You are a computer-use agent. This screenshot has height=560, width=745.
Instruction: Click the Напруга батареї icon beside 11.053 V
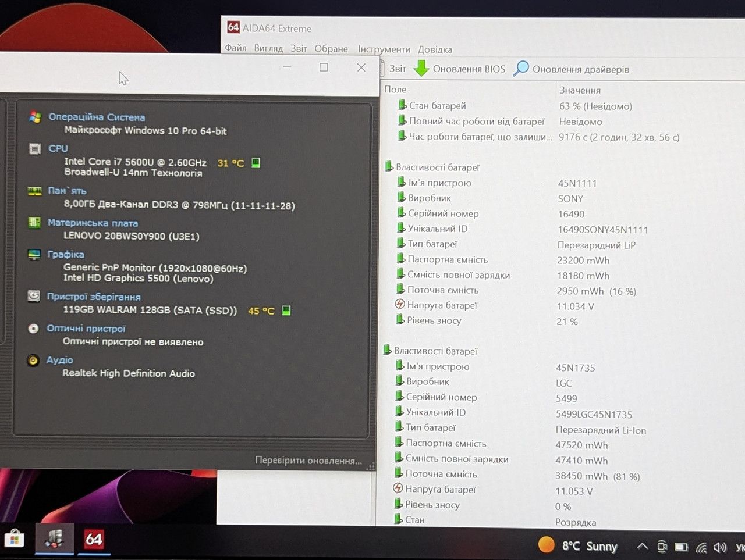click(398, 488)
